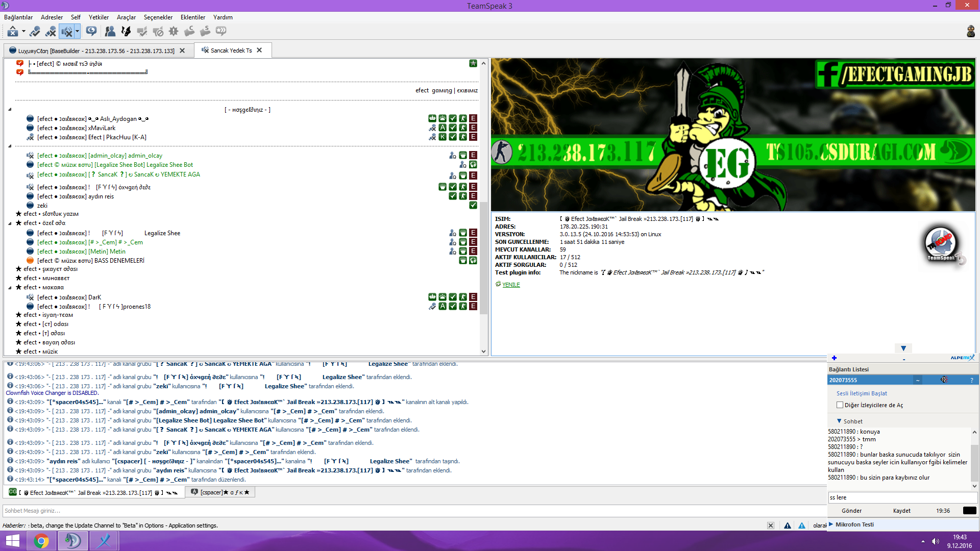The height and width of the screenshot is (551, 980).
Task: Collapse the efect makara channel
Action: pos(10,288)
